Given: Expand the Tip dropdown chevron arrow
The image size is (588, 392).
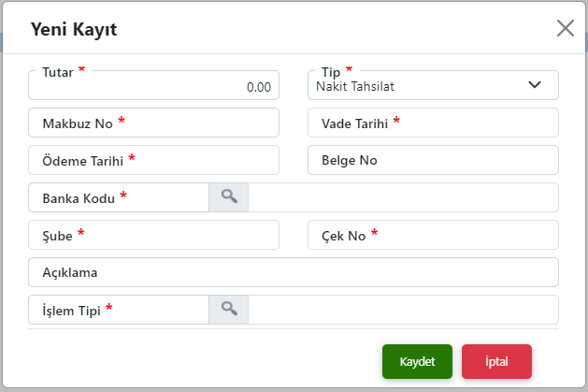Looking at the screenshot, I should 535,85.
